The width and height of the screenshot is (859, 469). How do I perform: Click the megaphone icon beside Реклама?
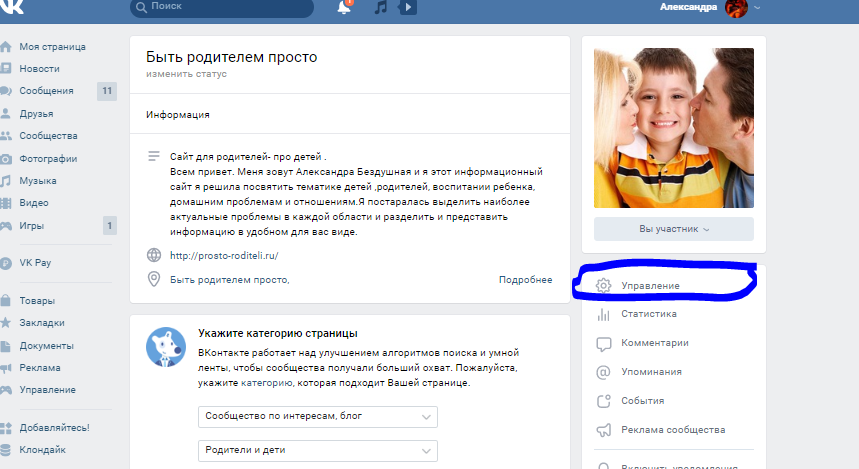pos(6,368)
